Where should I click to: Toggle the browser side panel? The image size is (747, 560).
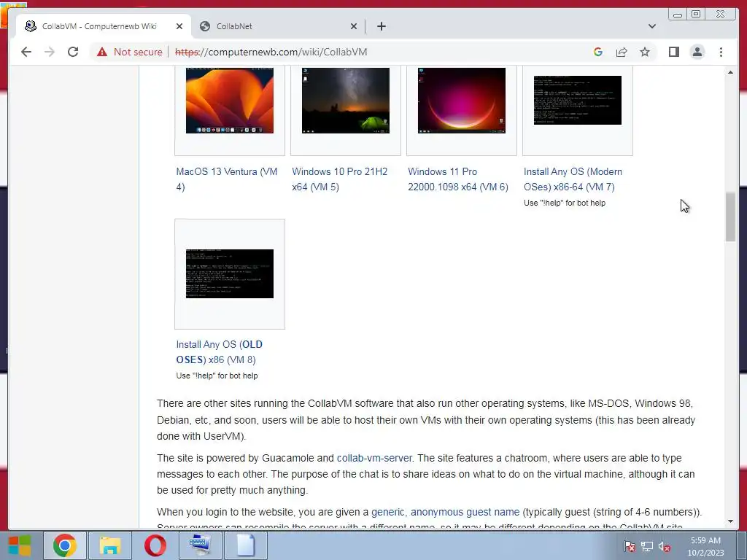click(x=673, y=52)
